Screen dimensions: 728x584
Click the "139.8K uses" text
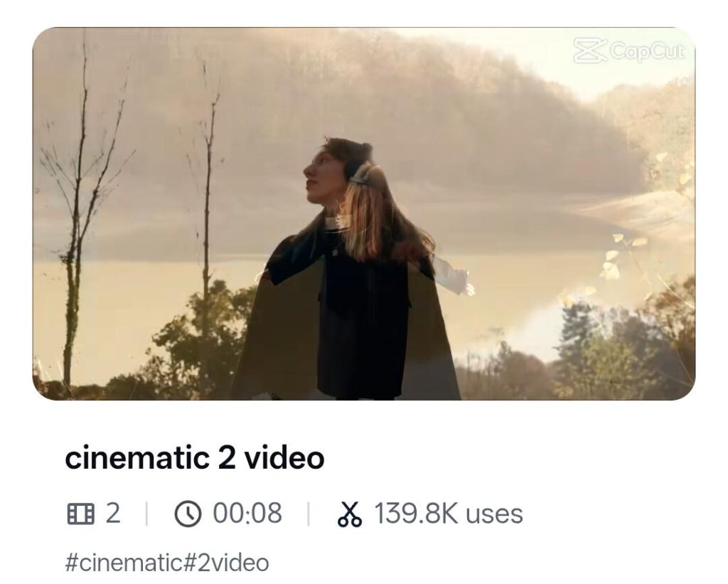pos(449,514)
